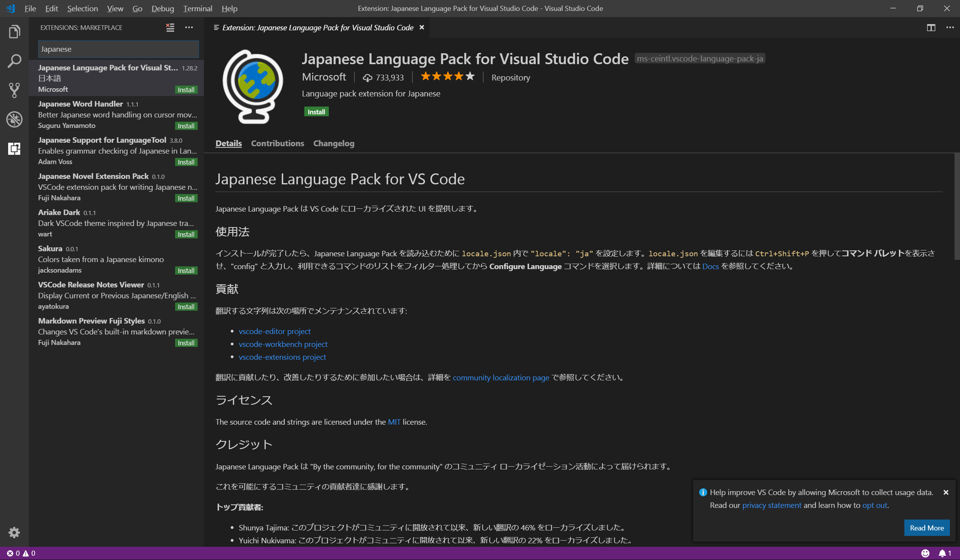Install the Sakura theme
Screen dimensions: 960x560
coord(186,270)
